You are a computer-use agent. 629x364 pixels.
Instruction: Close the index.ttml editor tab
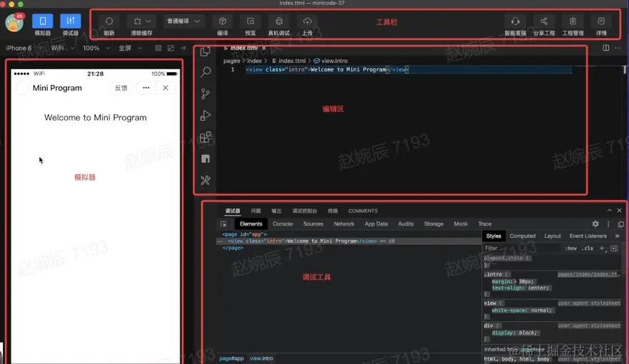coord(264,48)
